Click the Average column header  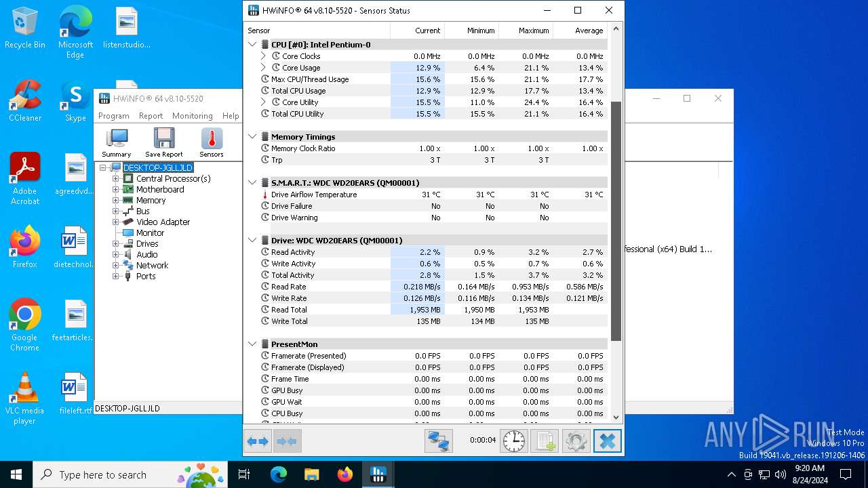(580, 30)
